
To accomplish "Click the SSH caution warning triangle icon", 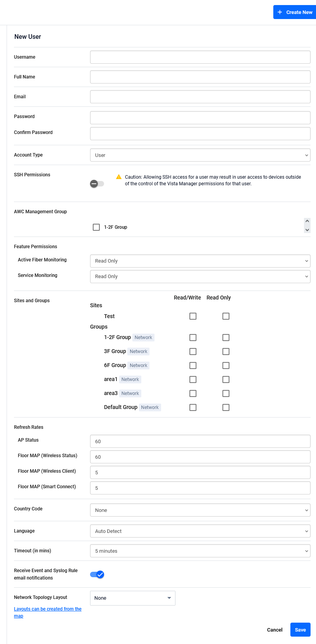I will [x=119, y=177].
